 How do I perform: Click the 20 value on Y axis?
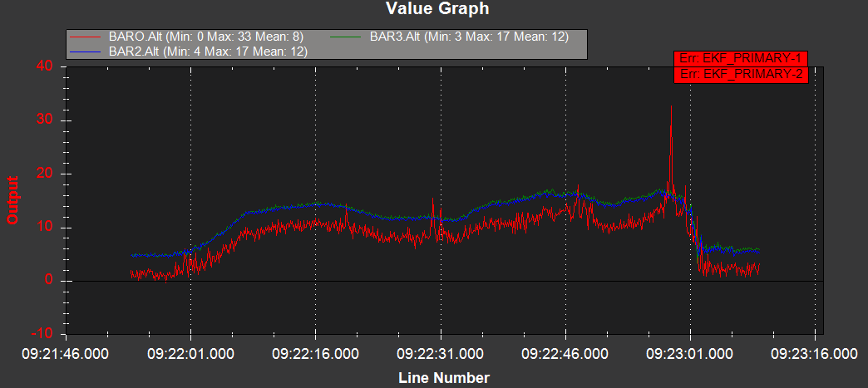45,174
